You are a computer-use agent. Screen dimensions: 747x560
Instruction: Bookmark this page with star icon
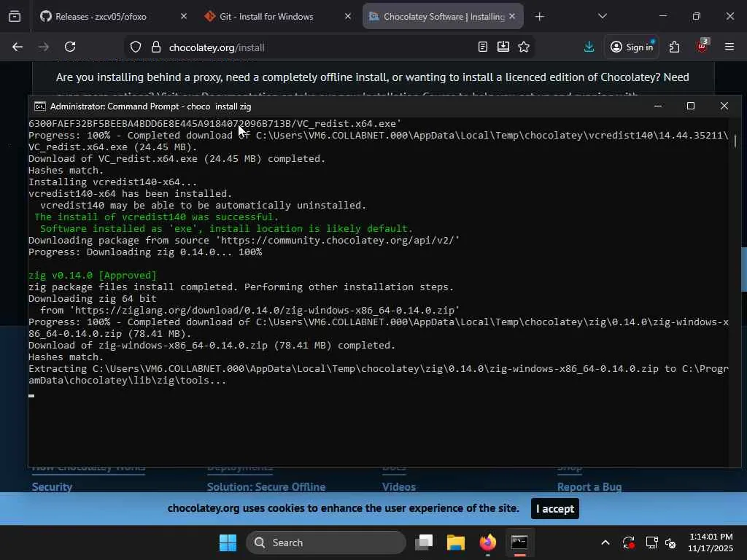pyautogui.click(x=524, y=47)
